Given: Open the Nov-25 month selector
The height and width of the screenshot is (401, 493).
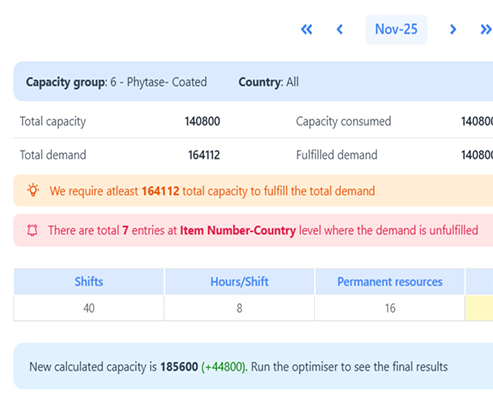Looking at the screenshot, I should click(396, 29).
